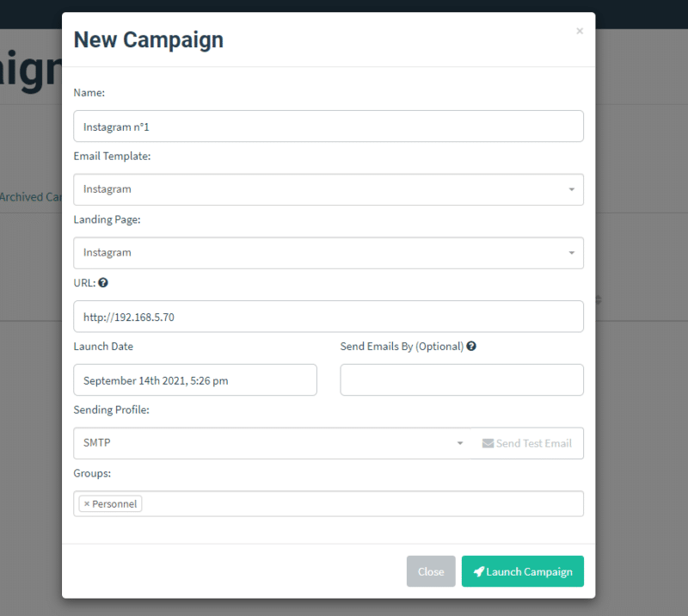Switch to the Archived Campaigns tab
Viewport: 688px width, 616px height.
32,197
